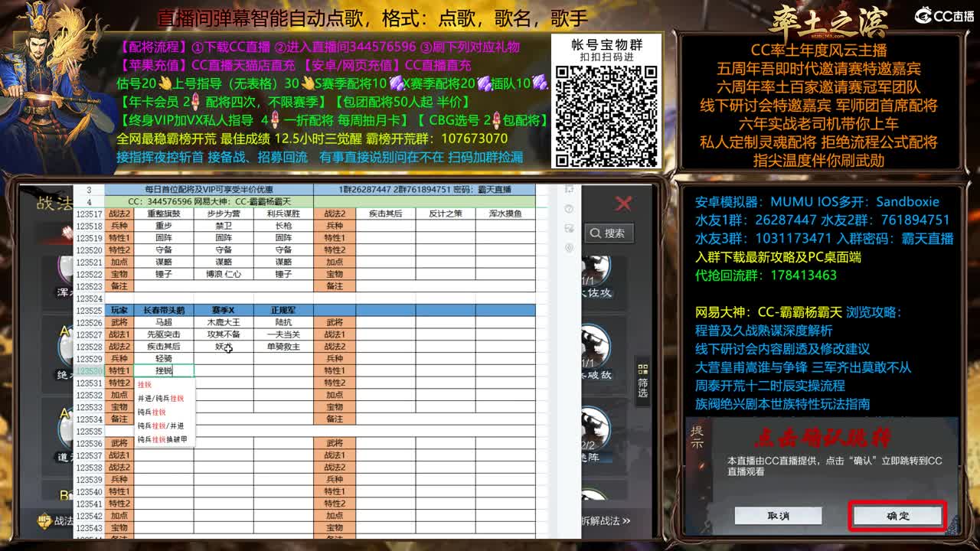Click the 确定 confirm button
The height and width of the screenshot is (551, 980).
tap(897, 516)
